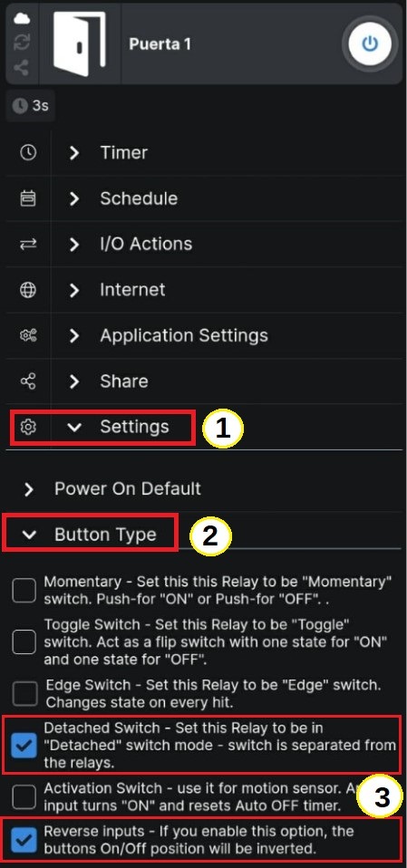Click the globe icon beside Internet
This screenshot has height=868, width=407.
tap(28, 290)
